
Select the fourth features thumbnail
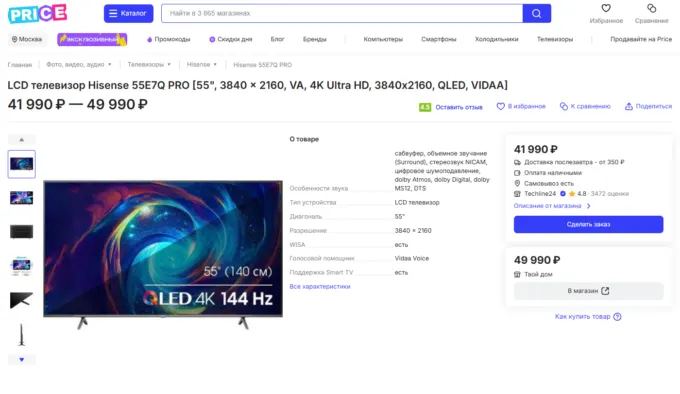(22, 265)
